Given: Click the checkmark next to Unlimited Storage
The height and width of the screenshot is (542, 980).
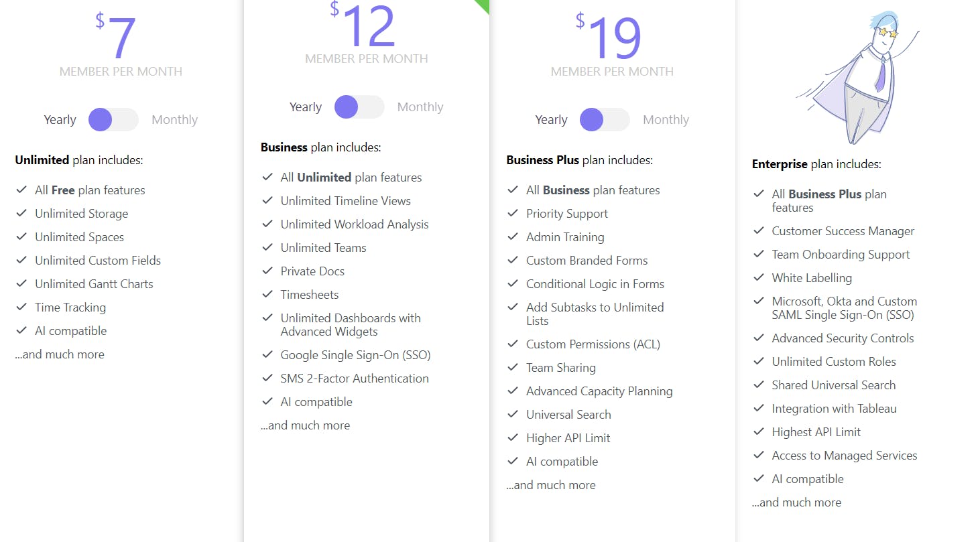Looking at the screenshot, I should pyautogui.click(x=21, y=214).
